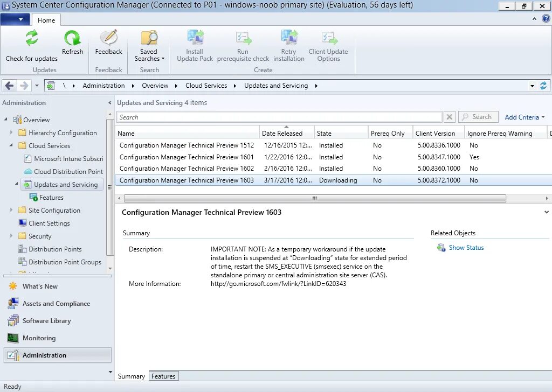This screenshot has height=392, width=552.
Task: Collapse the details pane chevron
Action: [x=547, y=212]
